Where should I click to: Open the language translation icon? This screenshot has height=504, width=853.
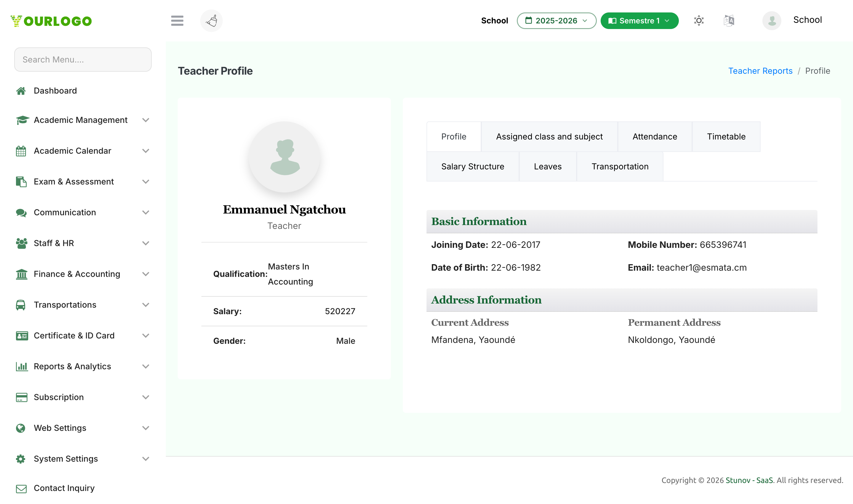click(729, 21)
